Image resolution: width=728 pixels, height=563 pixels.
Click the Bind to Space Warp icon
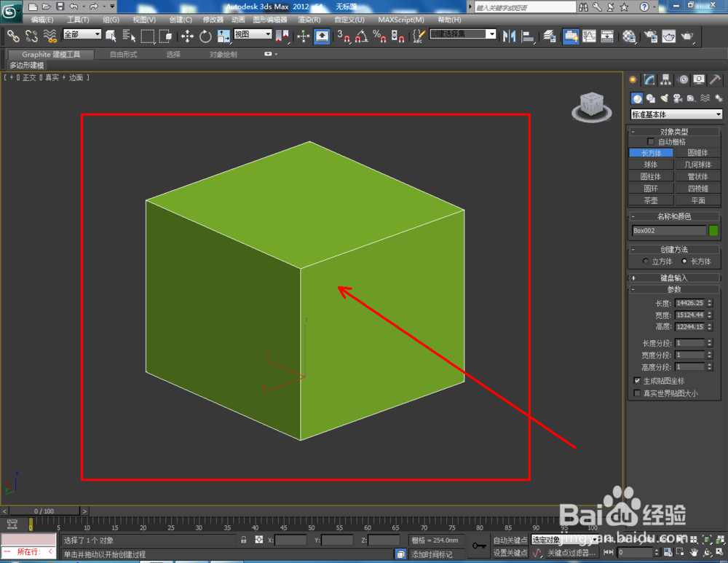pos(50,36)
